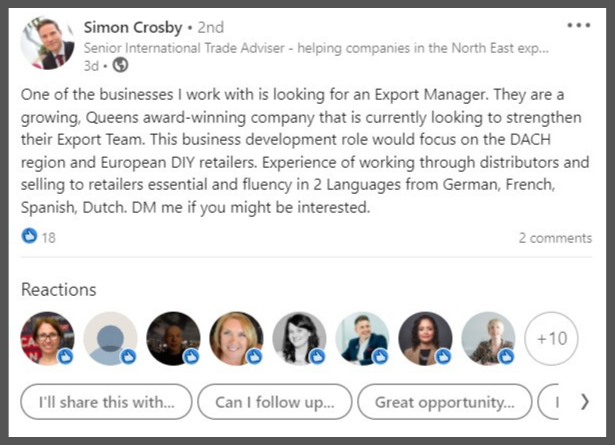Open the three-dot post options menu
This screenshot has width=615, height=445.
coord(579,26)
